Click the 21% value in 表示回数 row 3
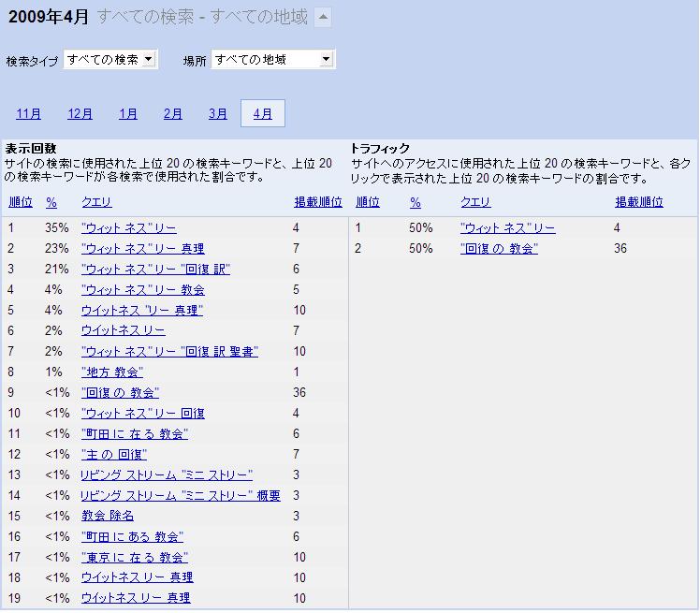This screenshot has width=700, height=613. tap(57, 270)
